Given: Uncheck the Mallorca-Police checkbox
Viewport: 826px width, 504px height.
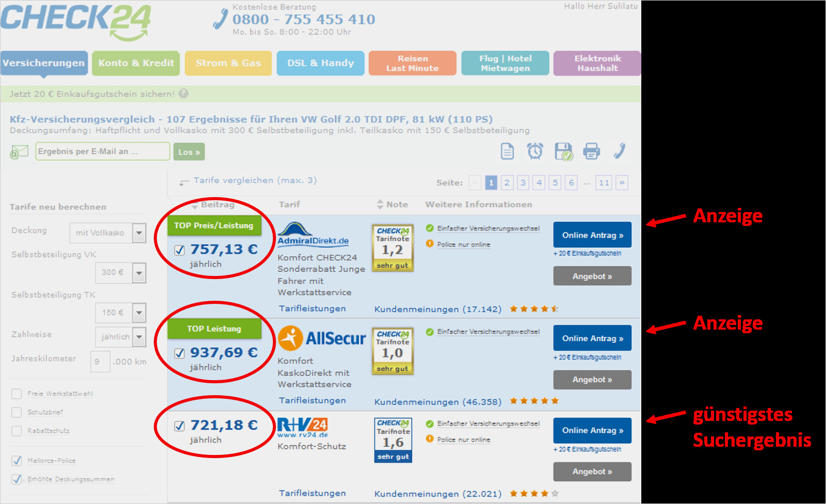Looking at the screenshot, I should (x=17, y=461).
